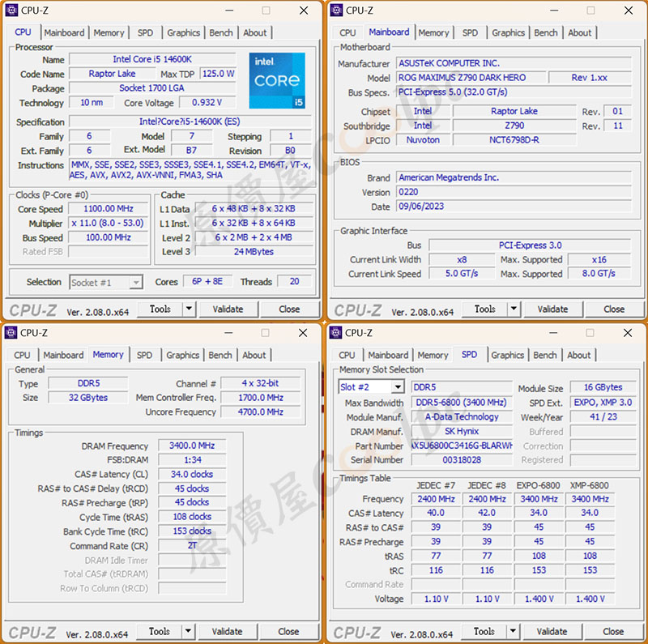Viewport: 648px width, 644px height.
Task: Open the Memory tab in the Processor window
Action: [x=109, y=32]
